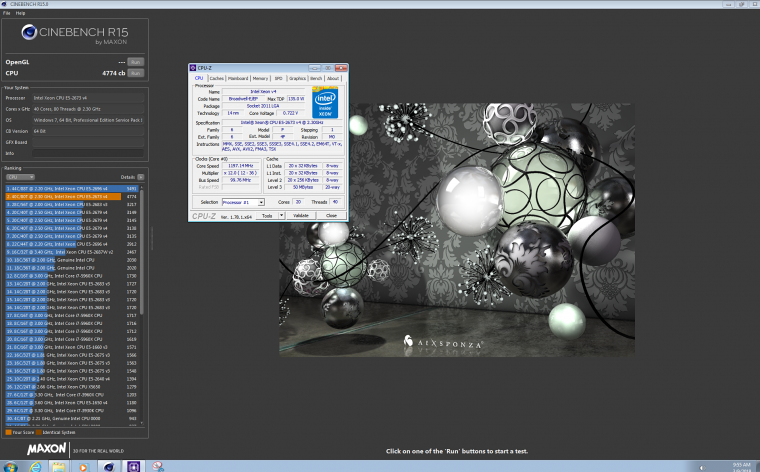This screenshot has width=760, height=472.
Task: Run the CPU benchmark test
Action: tap(136, 73)
